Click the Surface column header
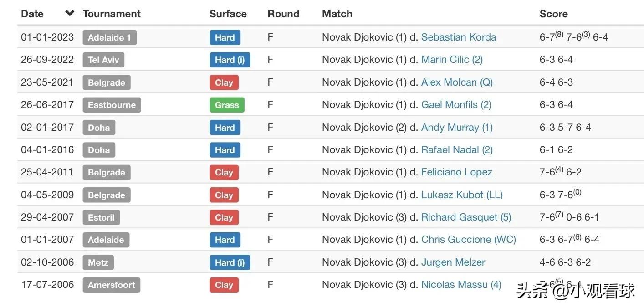The image size is (644, 308). [228, 14]
